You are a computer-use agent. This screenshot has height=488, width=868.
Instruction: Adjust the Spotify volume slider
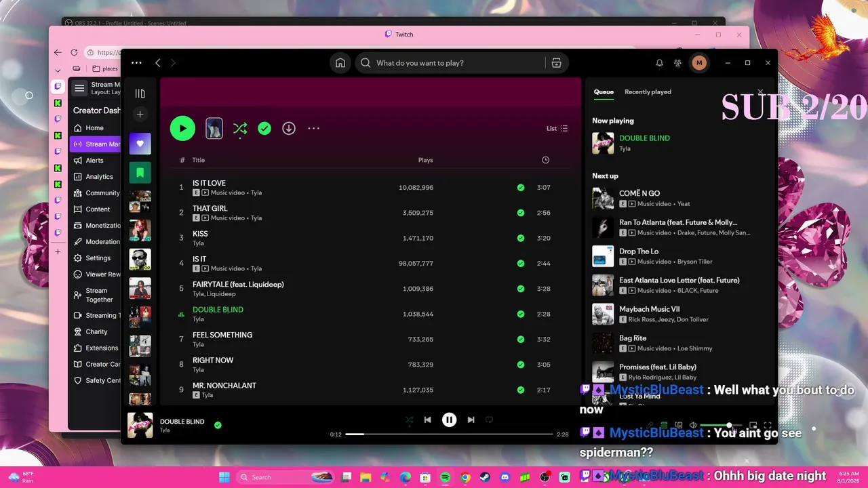(721, 426)
